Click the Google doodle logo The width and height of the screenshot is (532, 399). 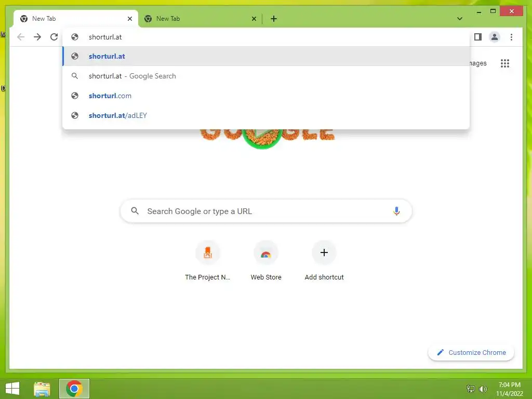(x=268, y=138)
